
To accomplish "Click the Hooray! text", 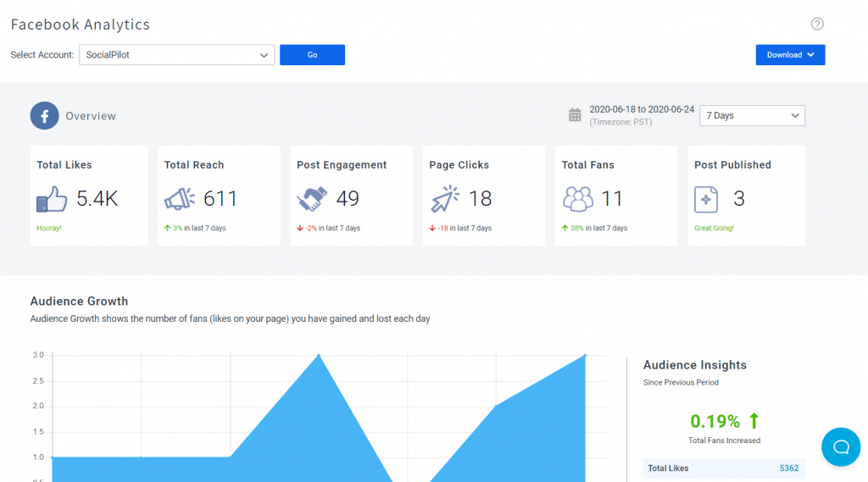I will (x=48, y=228).
